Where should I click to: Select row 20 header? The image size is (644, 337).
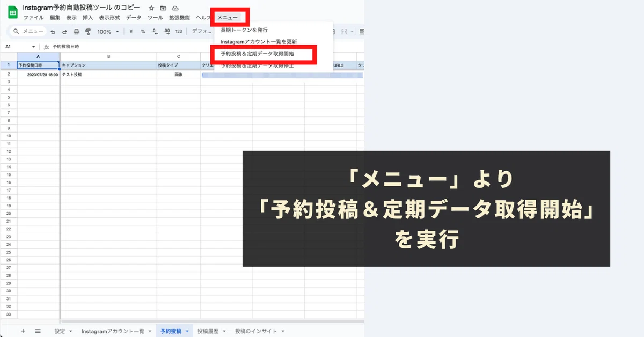(x=8, y=213)
